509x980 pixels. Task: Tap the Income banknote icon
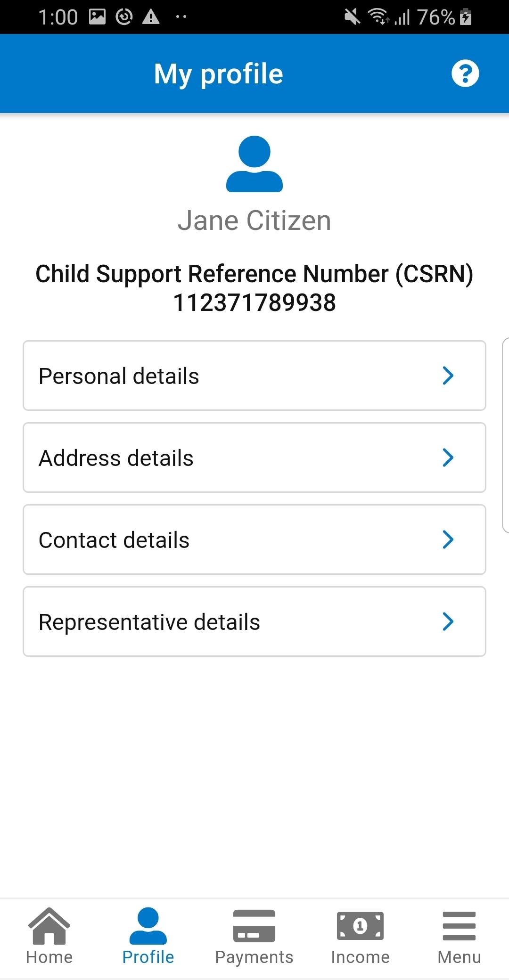[360, 926]
